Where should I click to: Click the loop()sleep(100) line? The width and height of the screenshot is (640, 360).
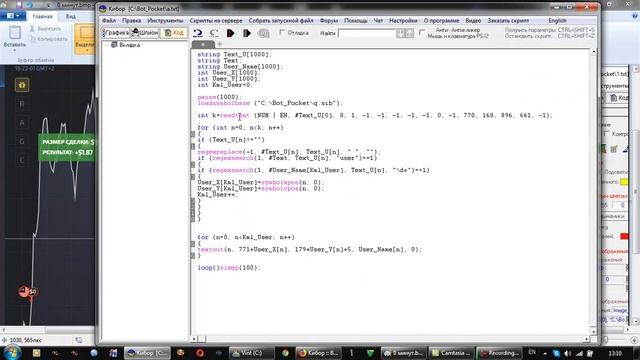point(229,268)
